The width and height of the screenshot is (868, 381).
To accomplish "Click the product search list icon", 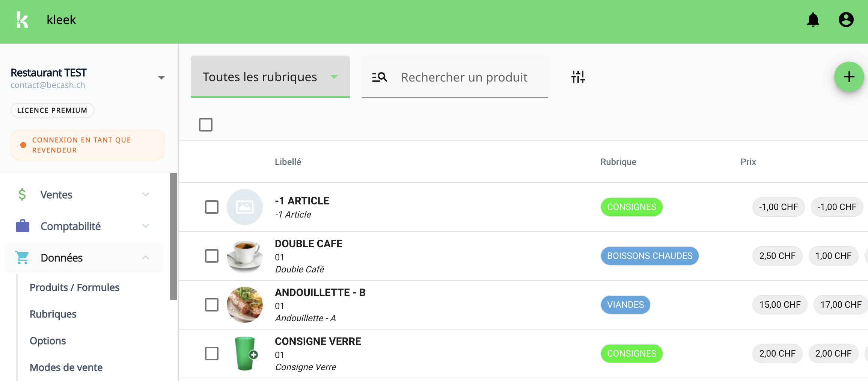I will 379,77.
